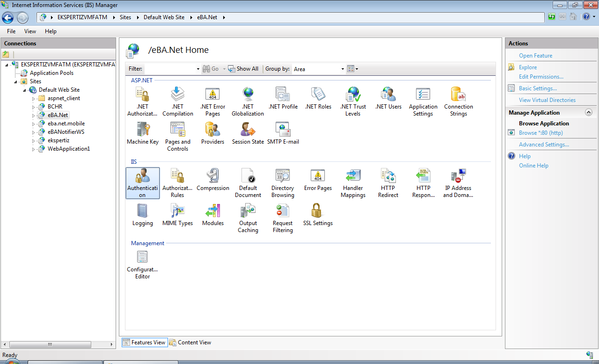Open the View menu
The width and height of the screenshot is (599, 364).
coord(30,31)
